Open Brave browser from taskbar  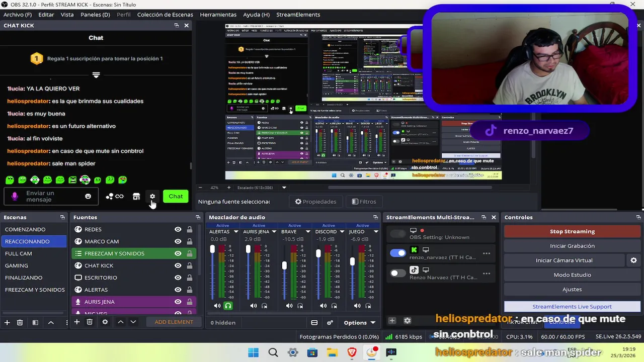click(x=352, y=352)
